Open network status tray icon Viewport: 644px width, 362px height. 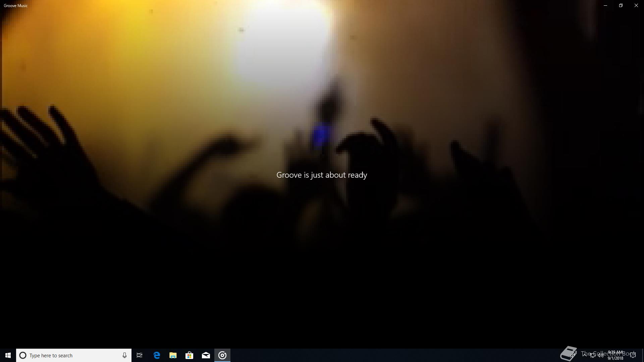pos(593,355)
